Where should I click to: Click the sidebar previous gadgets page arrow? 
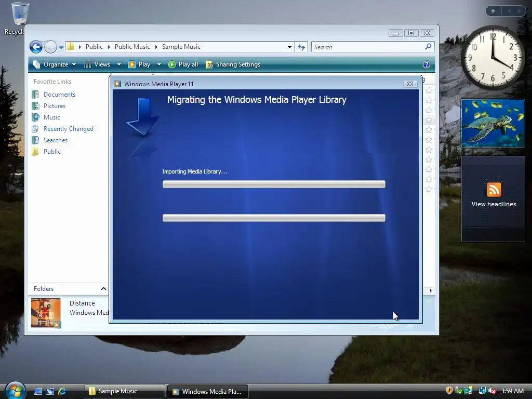(x=509, y=11)
